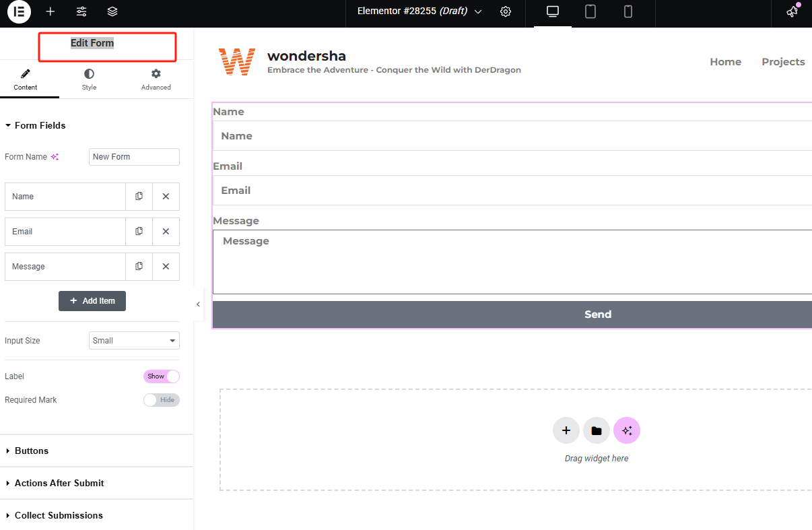Viewport: 812px width, 530px height.
Task: Open Site Settings sliders icon
Action: (x=81, y=11)
